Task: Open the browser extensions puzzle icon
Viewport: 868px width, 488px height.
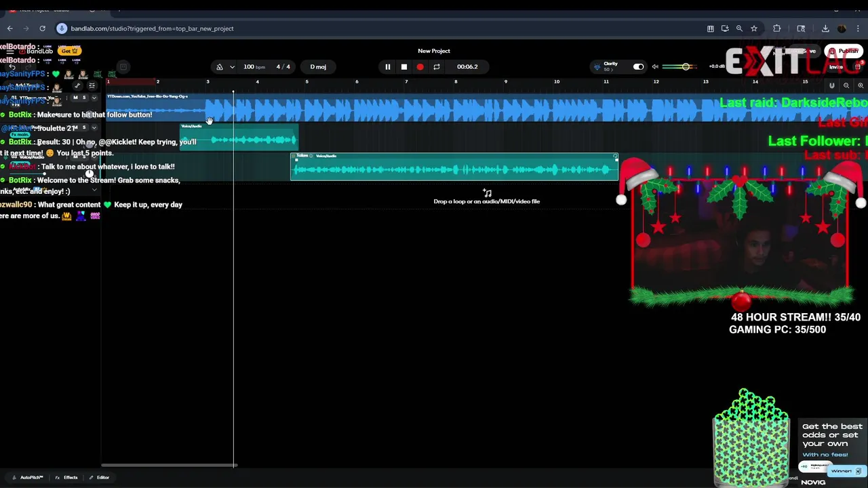Action: click(x=777, y=28)
